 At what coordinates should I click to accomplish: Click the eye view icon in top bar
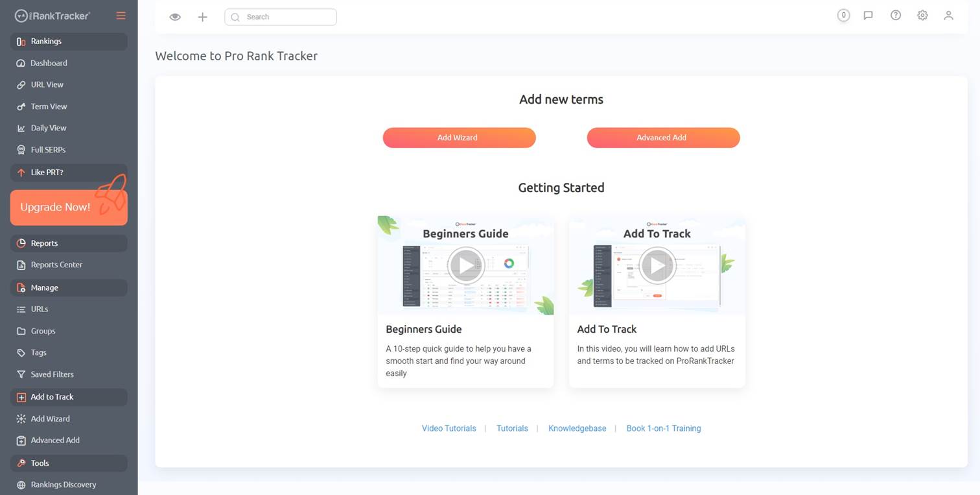pyautogui.click(x=175, y=17)
